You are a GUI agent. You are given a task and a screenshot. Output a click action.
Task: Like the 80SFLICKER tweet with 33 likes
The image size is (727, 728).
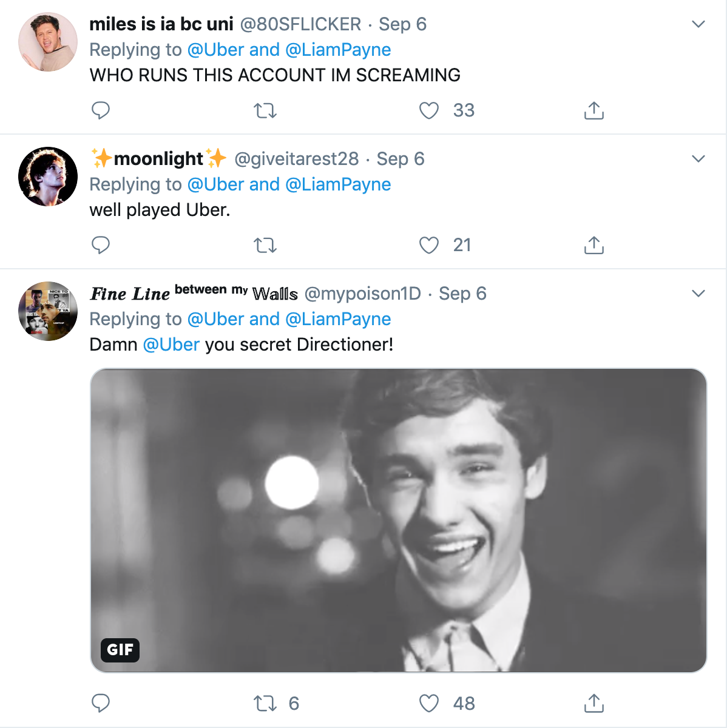tap(429, 110)
